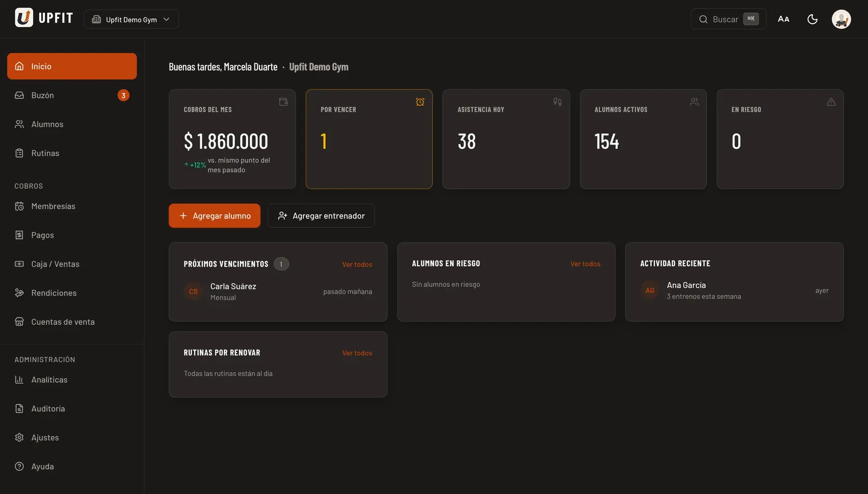Click the text size AA icon
This screenshot has height=494, width=868.
pyautogui.click(x=784, y=19)
